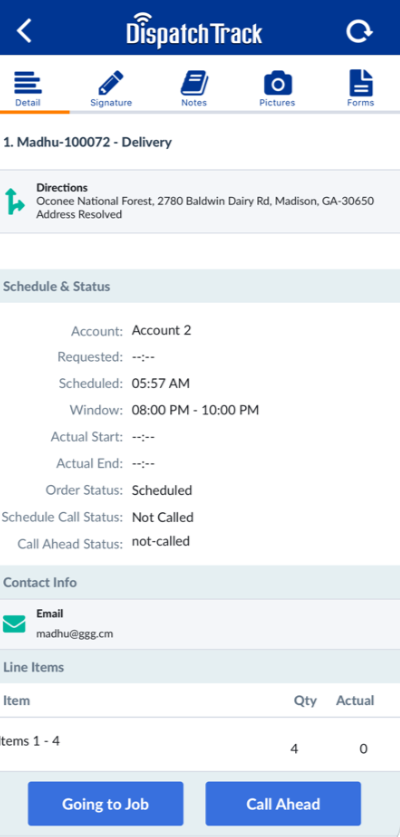Viewport: 400px width, 837px height.
Task: Switch to the Notes tab label
Action: [x=194, y=103]
